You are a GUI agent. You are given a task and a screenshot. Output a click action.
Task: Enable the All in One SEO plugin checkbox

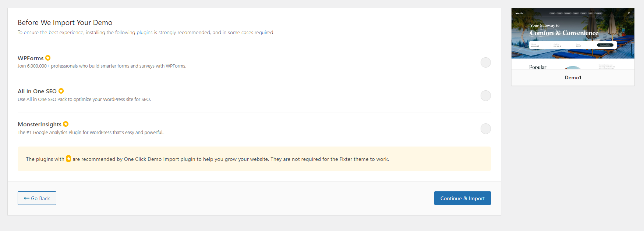tap(486, 95)
